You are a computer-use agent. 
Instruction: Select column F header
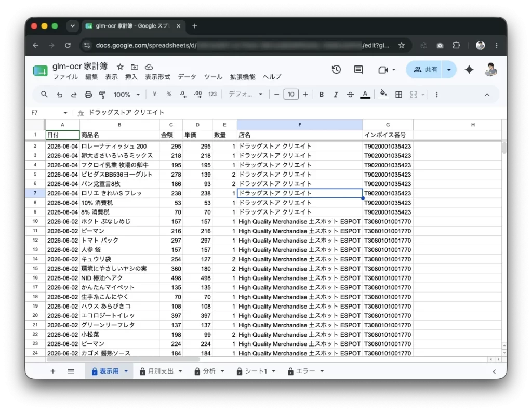coord(300,125)
